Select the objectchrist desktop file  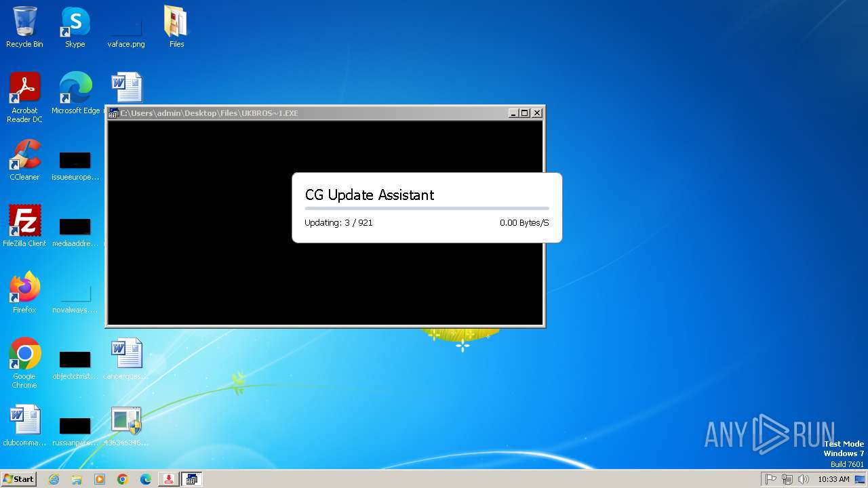pyautogui.click(x=75, y=366)
